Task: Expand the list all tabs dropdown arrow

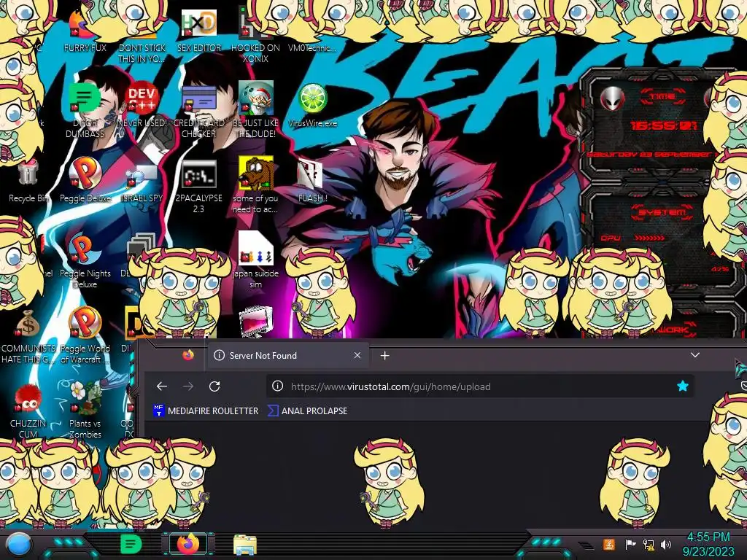Action: tap(695, 355)
